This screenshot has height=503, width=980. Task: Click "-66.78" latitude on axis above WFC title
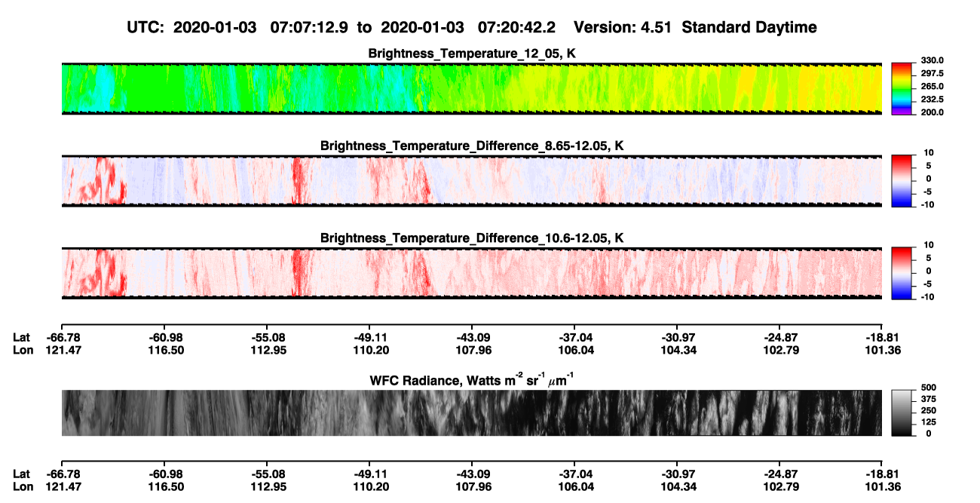point(62,336)
